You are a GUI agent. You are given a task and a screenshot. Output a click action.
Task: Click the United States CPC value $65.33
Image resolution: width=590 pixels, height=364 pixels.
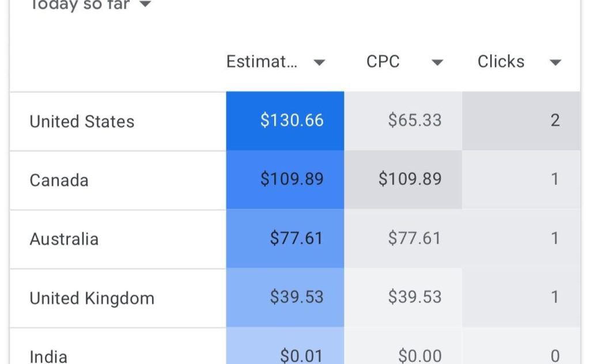click(414, 120)
